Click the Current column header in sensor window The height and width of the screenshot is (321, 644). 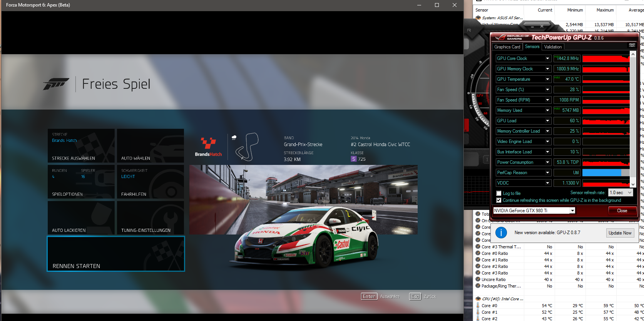[545, 10]
